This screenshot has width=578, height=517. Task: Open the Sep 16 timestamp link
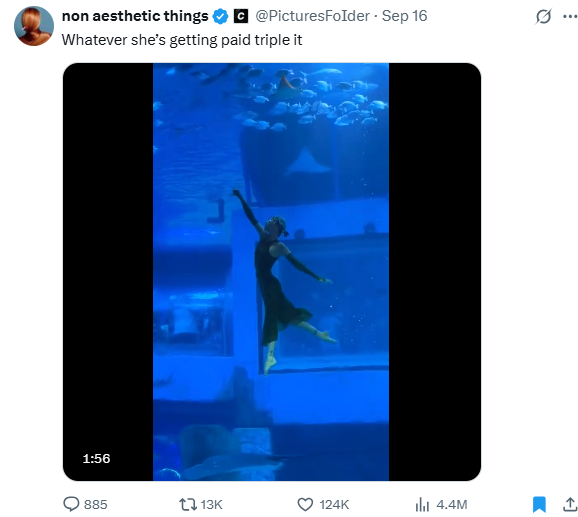(404, 16)
